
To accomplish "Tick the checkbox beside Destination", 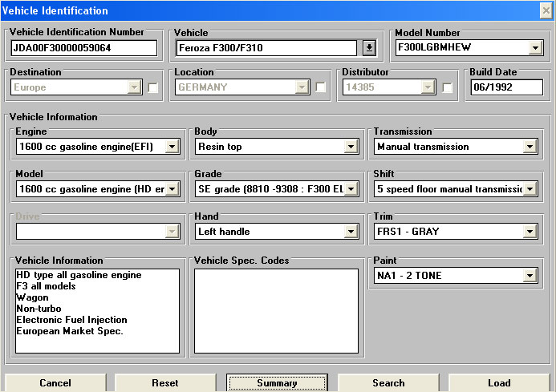I will coord(153,87).
